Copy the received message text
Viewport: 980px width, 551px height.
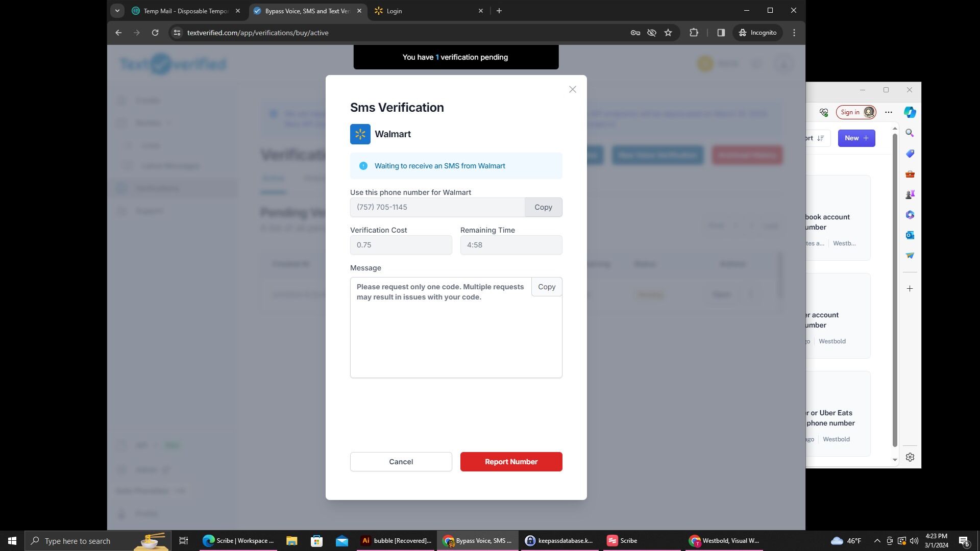[x=547, y=287]
